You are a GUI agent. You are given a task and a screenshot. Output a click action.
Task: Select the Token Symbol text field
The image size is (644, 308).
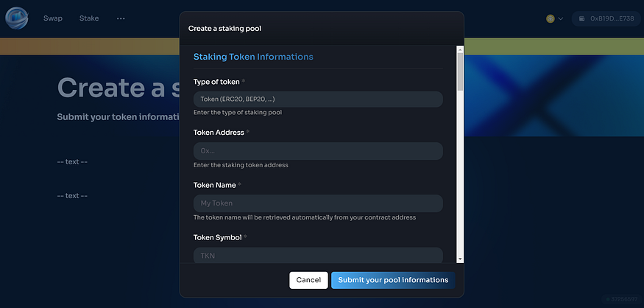(317, 255)
